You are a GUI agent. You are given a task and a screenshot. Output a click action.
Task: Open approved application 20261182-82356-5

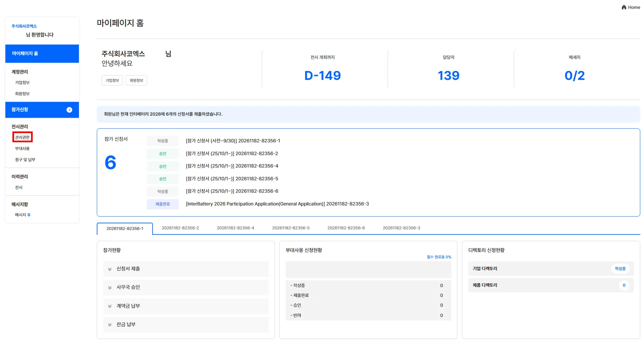(x=232, y=179)
